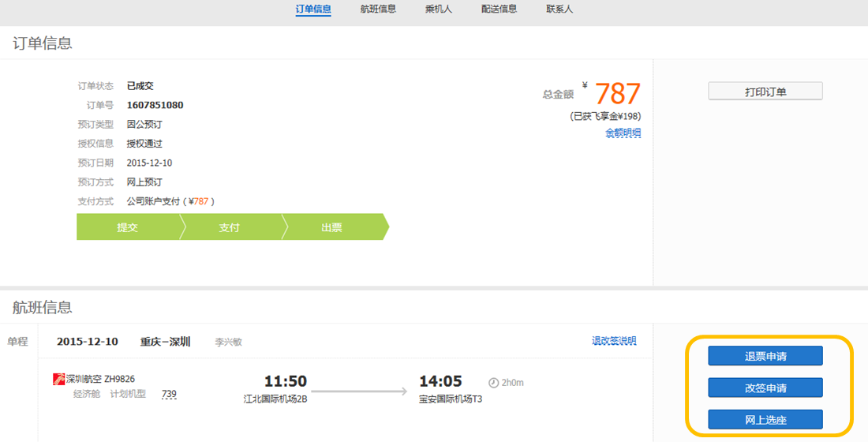868x442 pixels.
Task: Click the 网上选座 button
Action: click(x=765, y=419)
